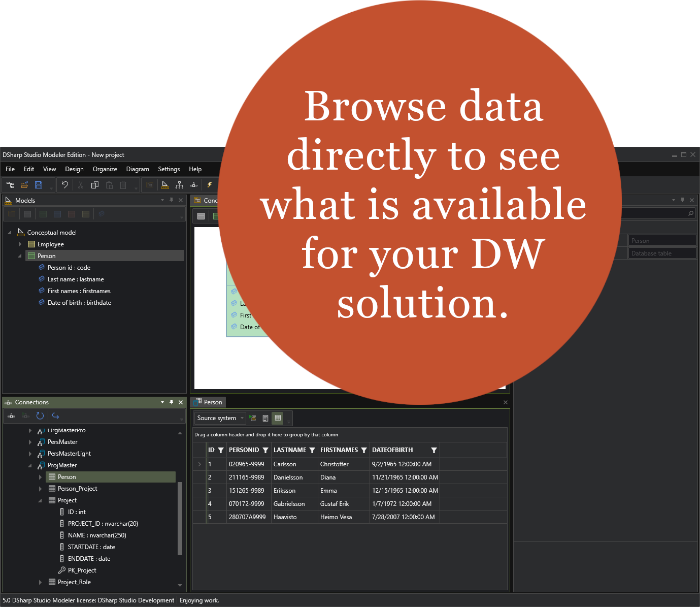This screenshot has width=700, height=607.
Task: Expand the Employee node in Models tree
Action: [x=20, y=244]
